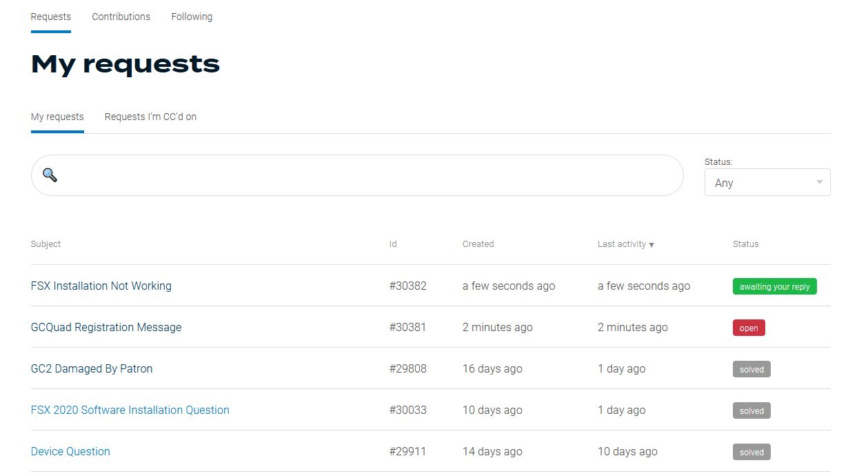Click the green awaiting your reply badge
868x476 pixels.
tap(774, 286)
